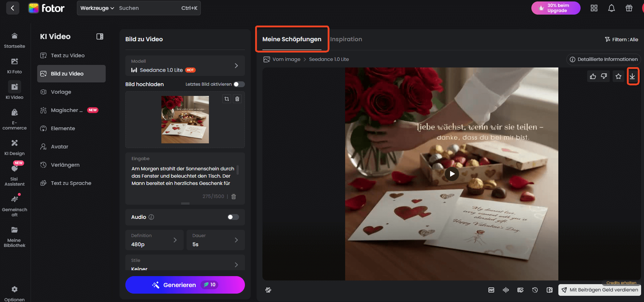The width and height of the screenshot is (644, 302).
Task: Delete the uploaded rose image
Action: [x=237, y=99]
